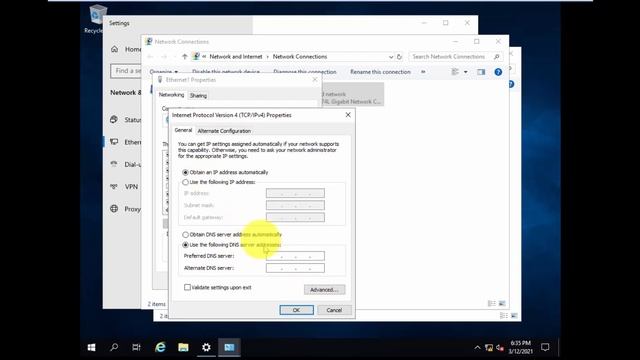The height and width of the screenshot is (360, 640).
Task: Open Network Connections help icon
Action: click(x=498, y=72)
